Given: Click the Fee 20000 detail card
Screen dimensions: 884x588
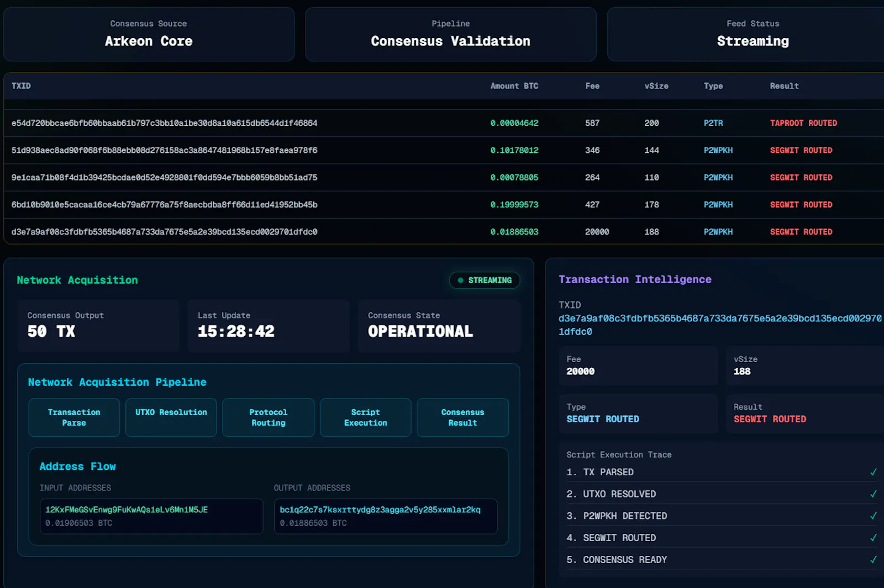Looking at the screenshot, I should tap(638, 365).
